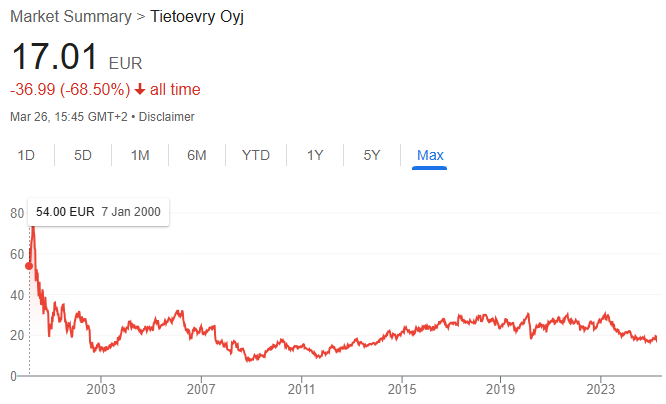666x404 pixels.
Task: Click the 2023 label on the x-axis
Action: (601, 388)
